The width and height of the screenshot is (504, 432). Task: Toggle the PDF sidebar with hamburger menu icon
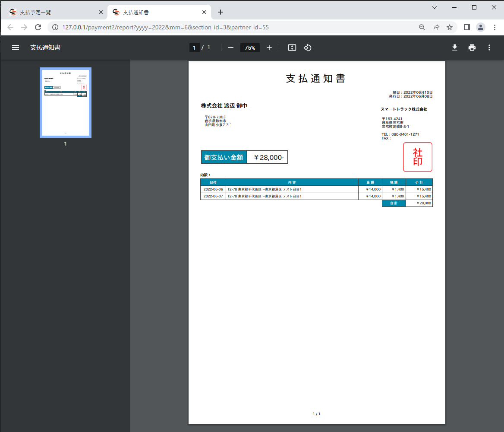[x=16, y=48]
